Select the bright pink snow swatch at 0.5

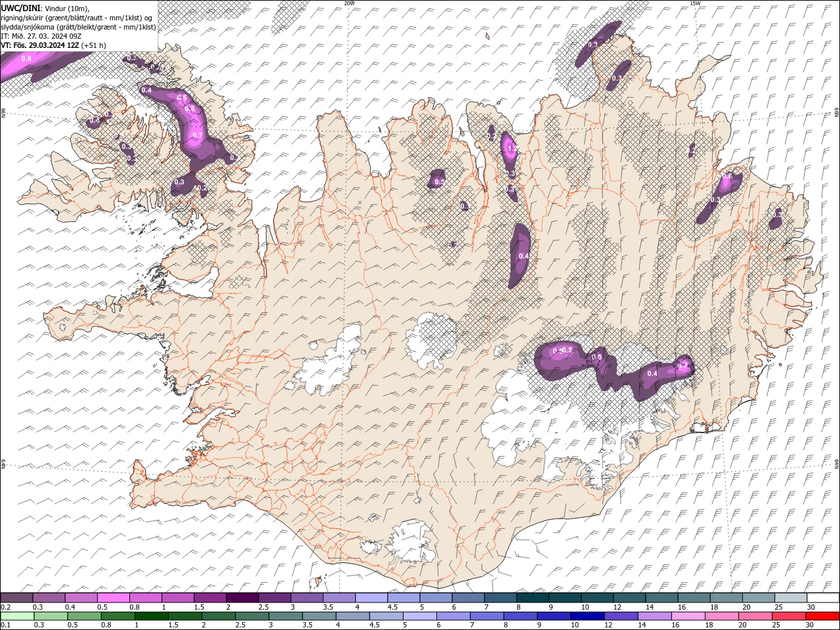113,598
